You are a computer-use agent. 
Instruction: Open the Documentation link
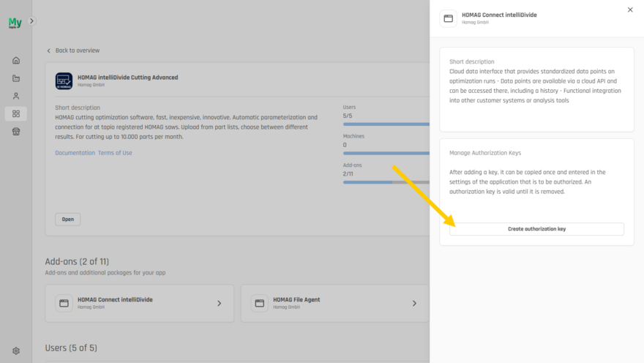tap(75, 153)
